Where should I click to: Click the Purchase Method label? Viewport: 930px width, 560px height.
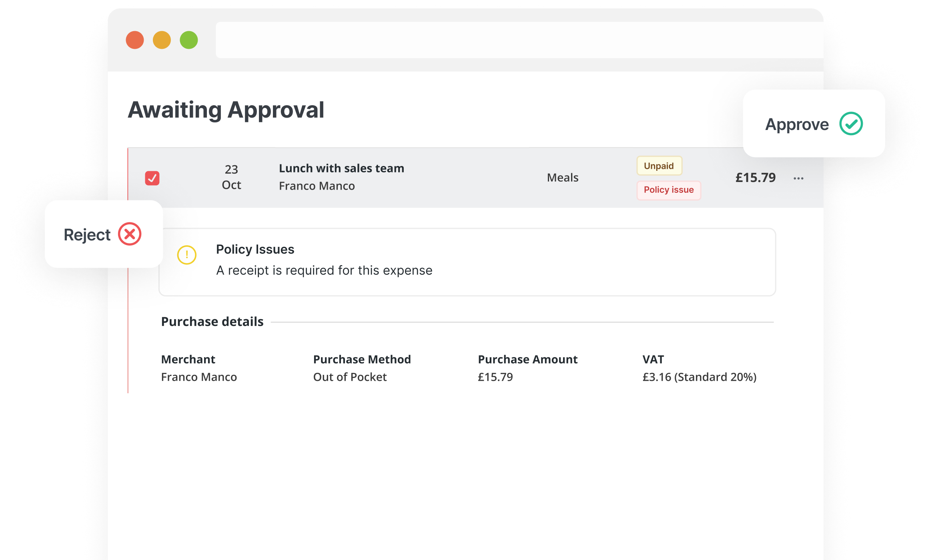click(x=362, y=360)
